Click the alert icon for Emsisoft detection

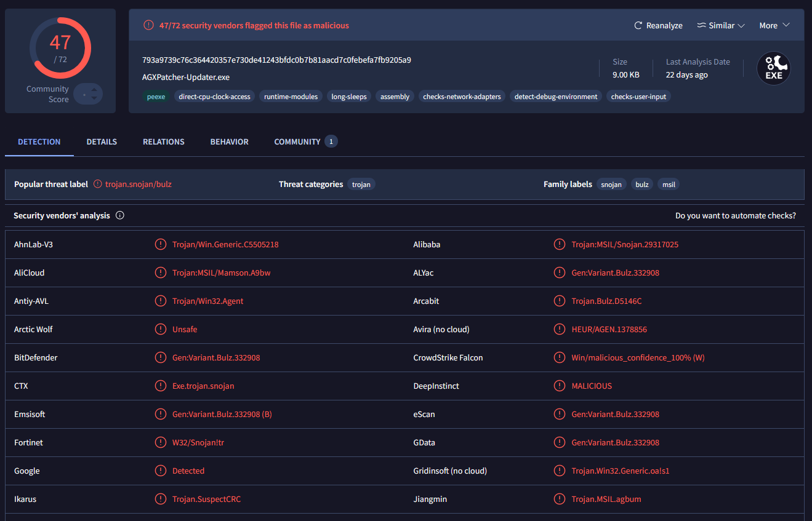pyautogui.click(x=161, y=414)
